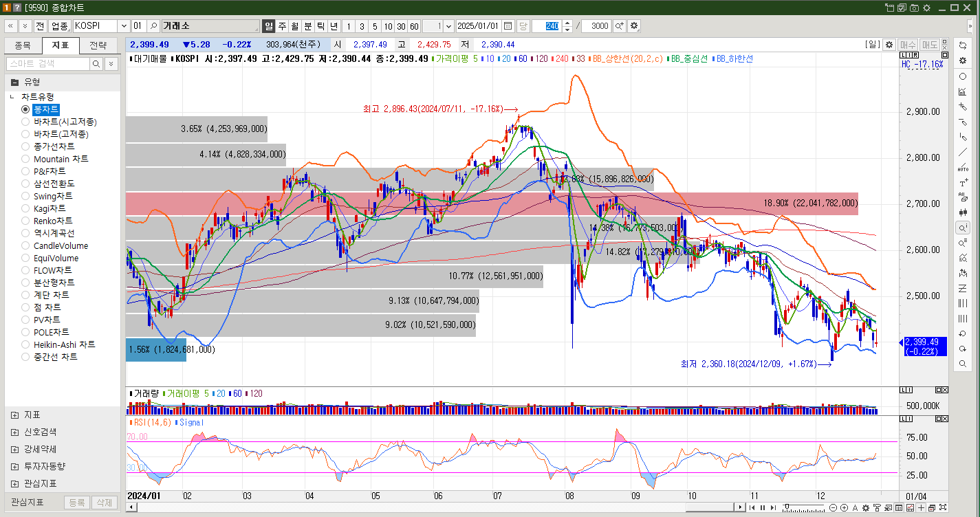This screenshot has width=980, height=517.
Task: Expand the 투자자동향 section
Action: 14,466
